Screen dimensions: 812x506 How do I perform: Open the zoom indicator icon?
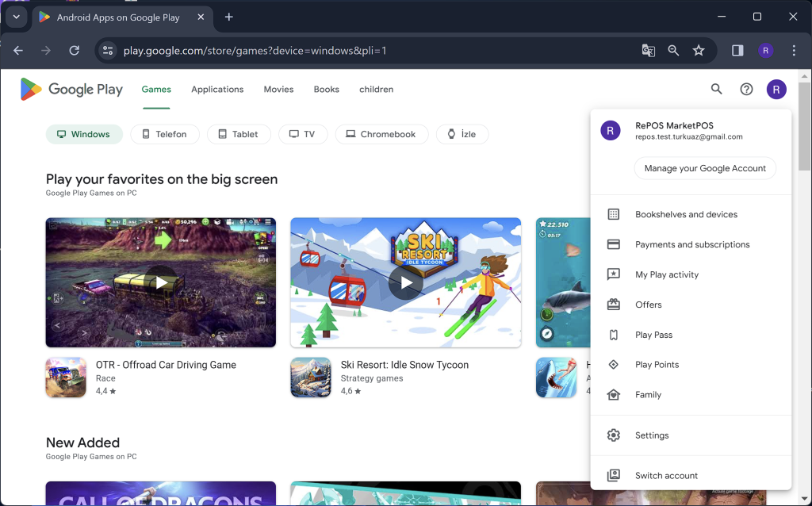[x=673, y=50]
